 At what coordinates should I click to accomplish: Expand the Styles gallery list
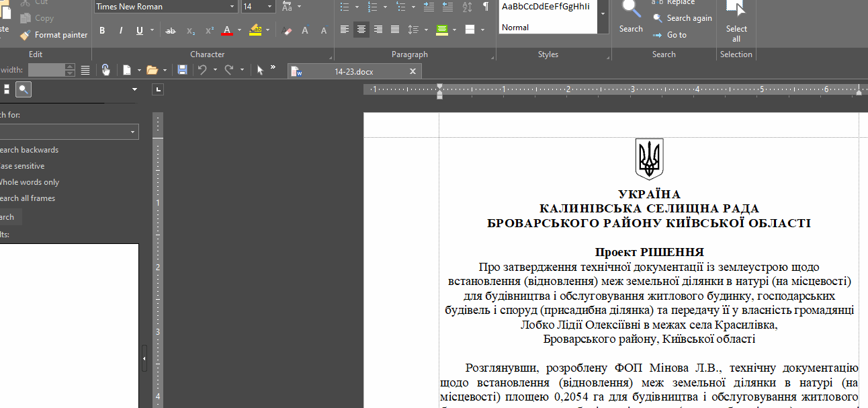pyautogui.click(x=603, y=14)
